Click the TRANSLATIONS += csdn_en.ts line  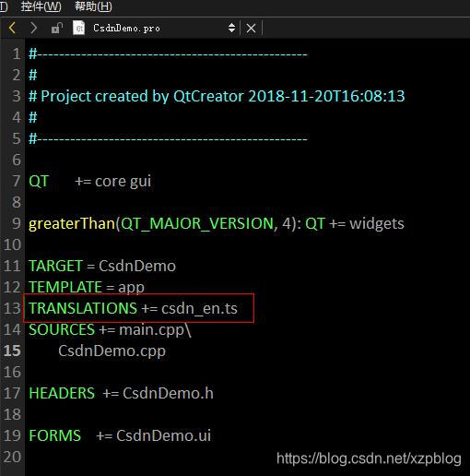133,308
